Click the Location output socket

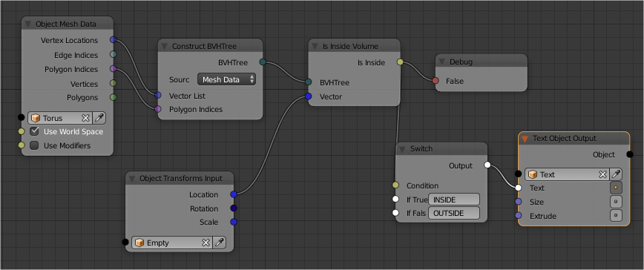coord(234,194)
